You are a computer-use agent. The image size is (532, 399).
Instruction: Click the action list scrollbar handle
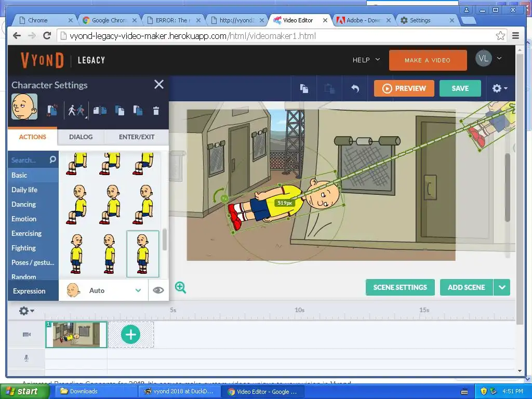[x=165, y=240]
